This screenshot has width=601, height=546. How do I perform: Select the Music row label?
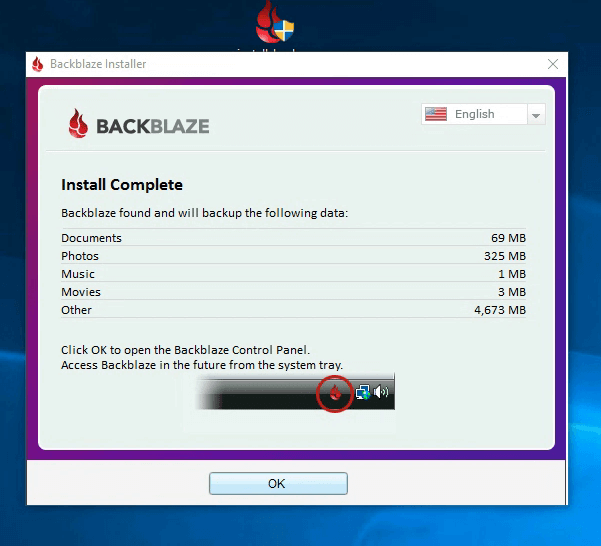[x=78, y=274]
